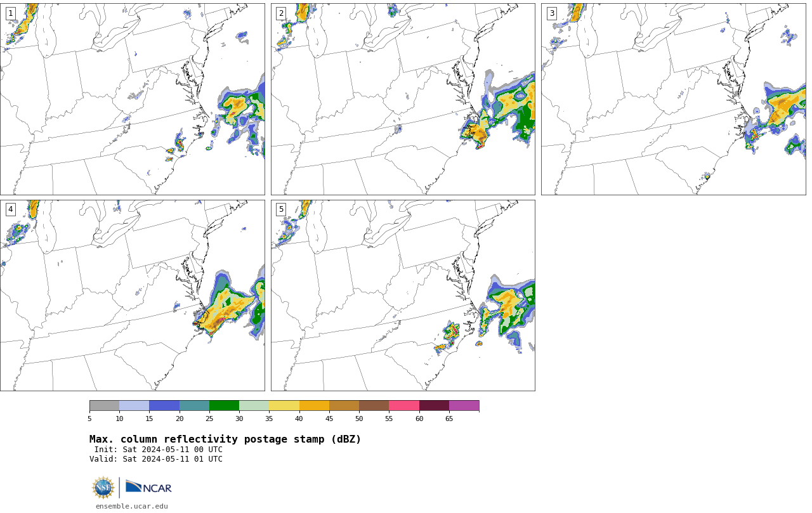Click the gray 5-10 dBZ swatch
Viewport: 812px width, 513px height.
104,406
